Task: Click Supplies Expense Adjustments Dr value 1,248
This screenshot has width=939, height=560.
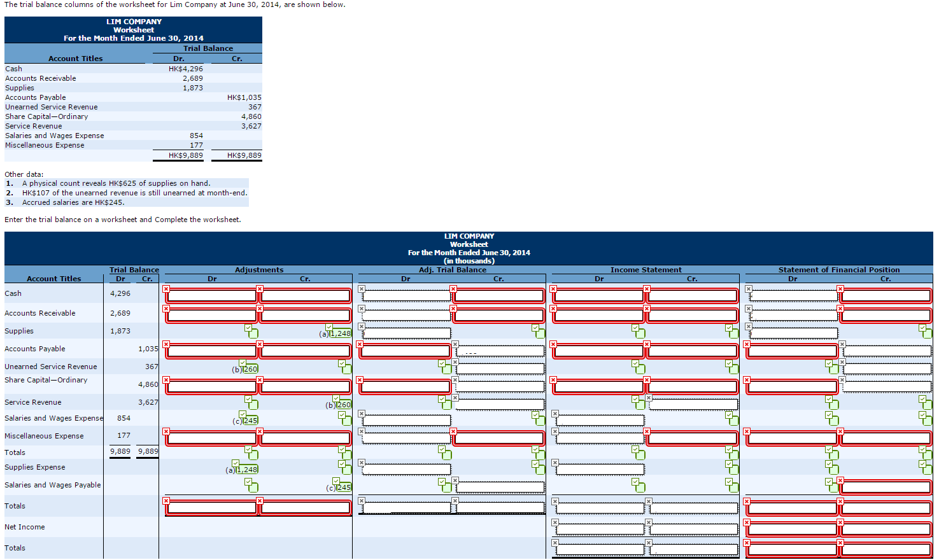Action: 247,470
